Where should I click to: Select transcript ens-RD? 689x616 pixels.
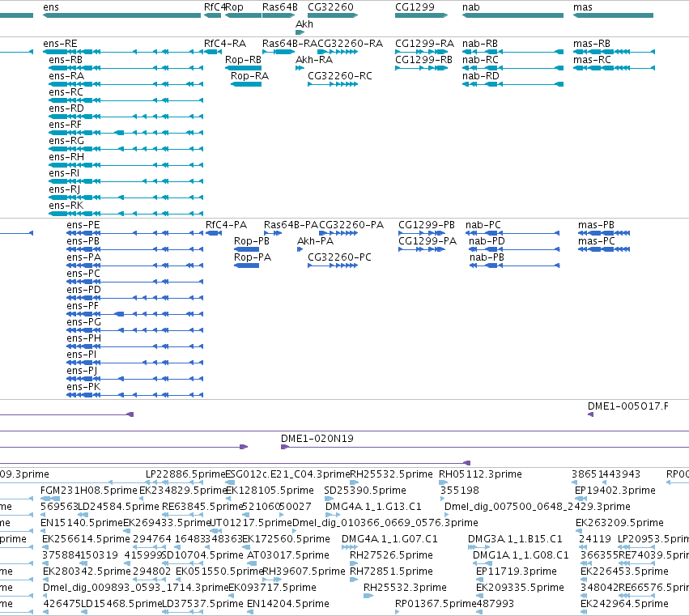click(x=126, y=117)
